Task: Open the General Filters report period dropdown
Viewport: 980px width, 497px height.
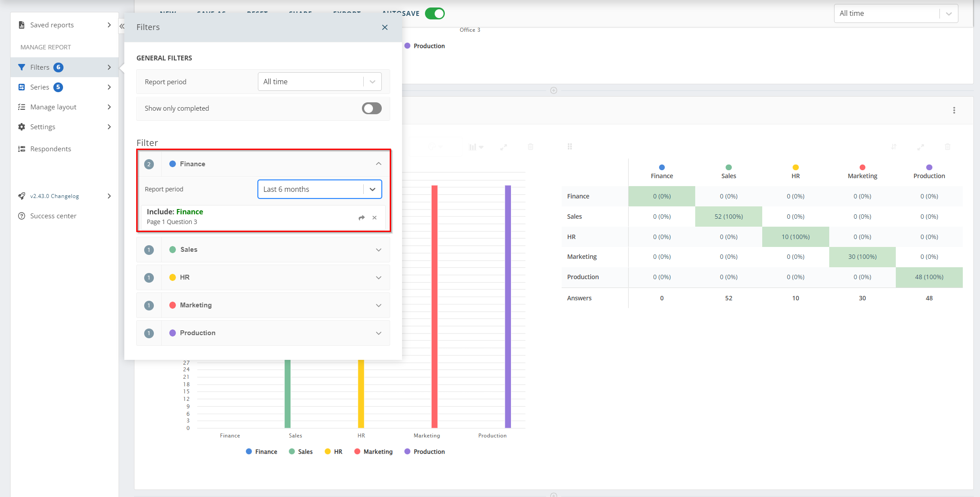Action: pyautogui.click(x=320, y=81)
